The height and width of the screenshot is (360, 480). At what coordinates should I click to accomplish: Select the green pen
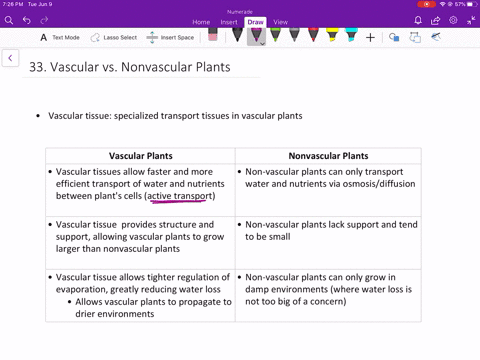tap(275, 35)
